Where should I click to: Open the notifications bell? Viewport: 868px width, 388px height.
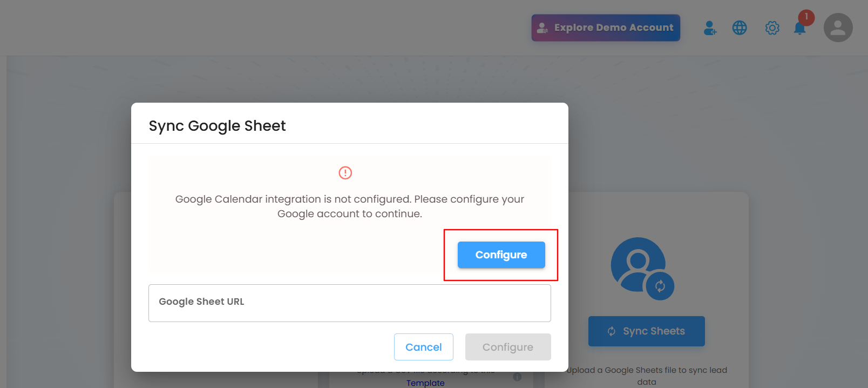[x=799, y=29]
